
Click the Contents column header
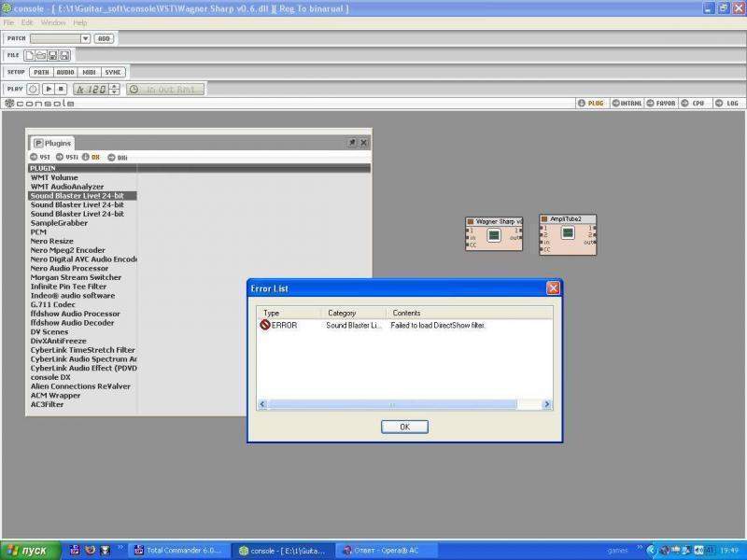pyautogui.click(x=470, y=313)
